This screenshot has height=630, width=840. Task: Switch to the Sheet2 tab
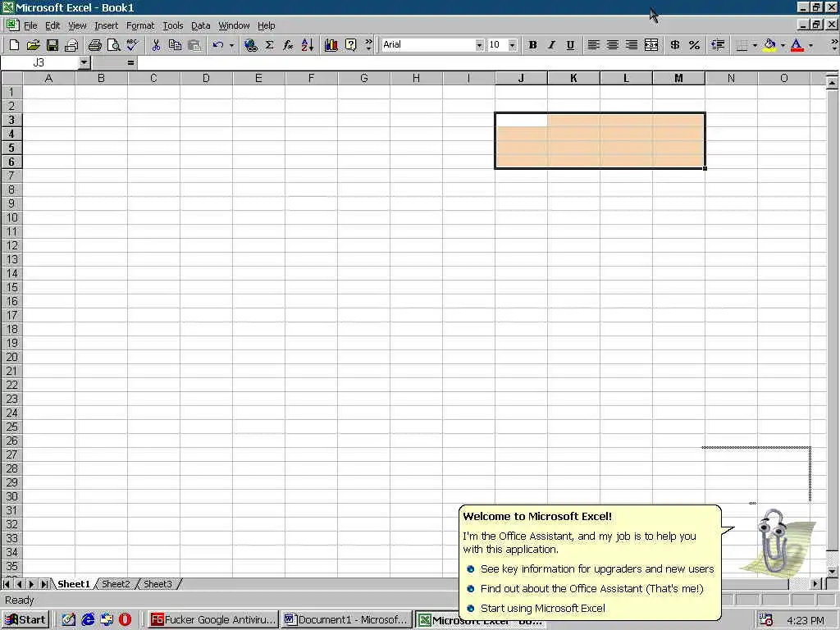pos(116,584)
